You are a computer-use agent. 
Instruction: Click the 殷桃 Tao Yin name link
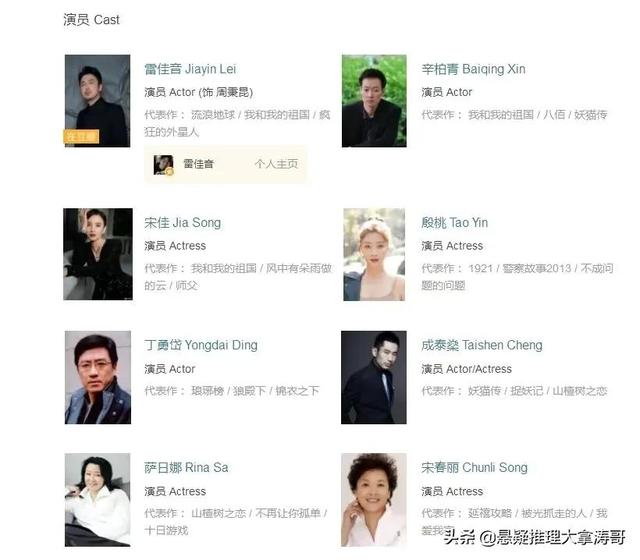(x=455, y=223)
